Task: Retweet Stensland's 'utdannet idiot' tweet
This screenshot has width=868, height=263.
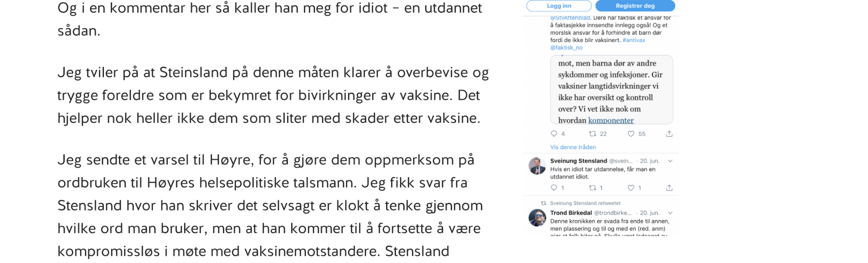Action: [594, 187]
